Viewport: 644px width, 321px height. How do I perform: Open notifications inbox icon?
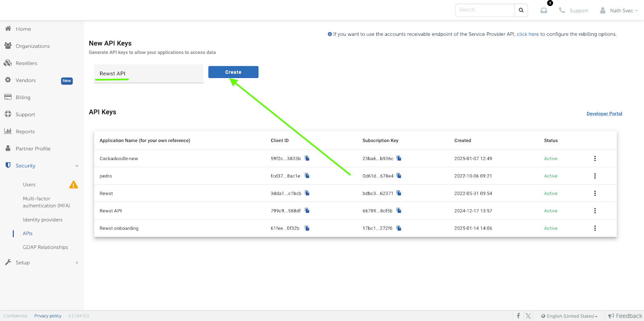pyautogui.click(x=544, y=10)
